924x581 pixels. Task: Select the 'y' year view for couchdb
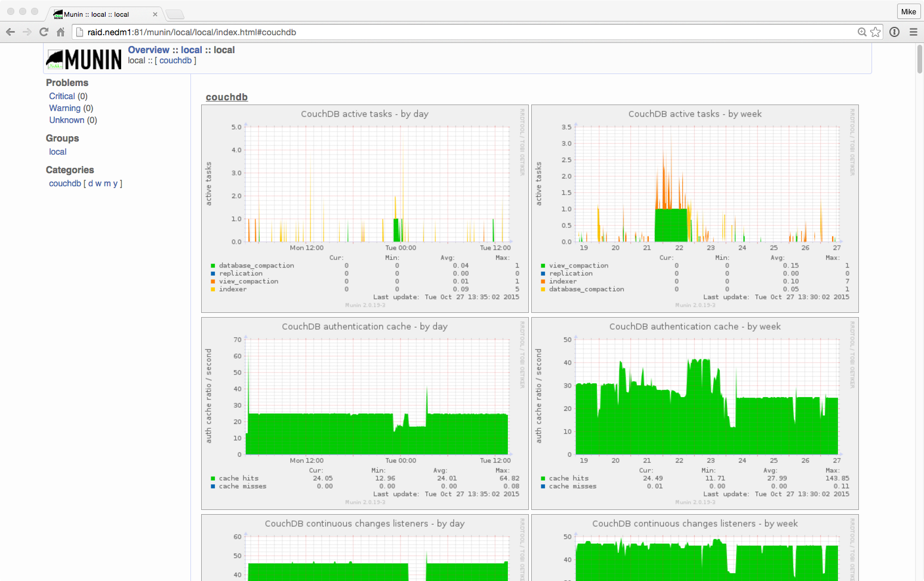[115, 183]
